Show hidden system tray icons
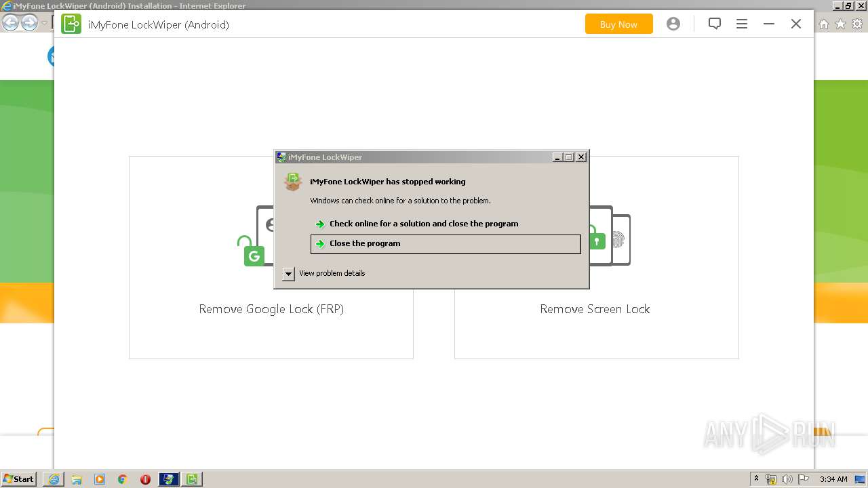This screenshot has width=868, height=488. click(x=757, y=479)
